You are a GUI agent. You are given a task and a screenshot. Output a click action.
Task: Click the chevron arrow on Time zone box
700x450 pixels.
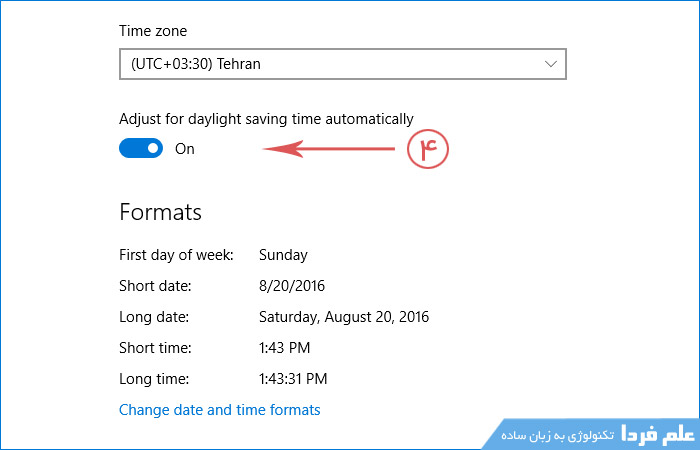[x=550, y=63]
